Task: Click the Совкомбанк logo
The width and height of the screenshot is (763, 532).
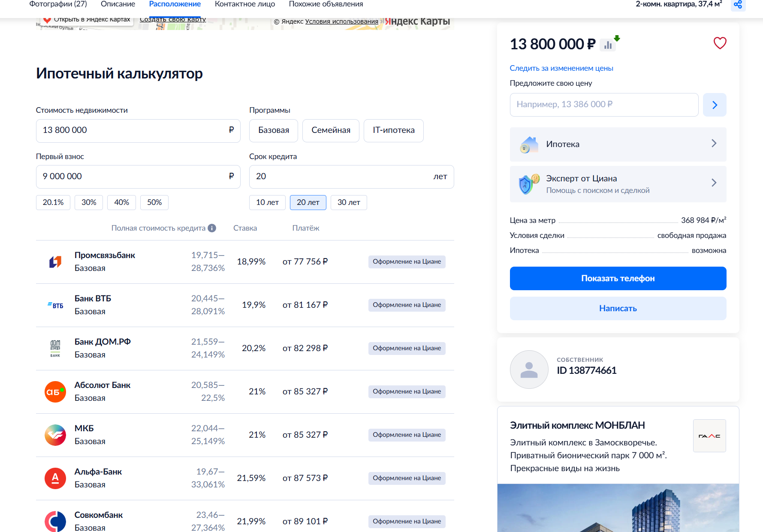Action: pos(55,521)
